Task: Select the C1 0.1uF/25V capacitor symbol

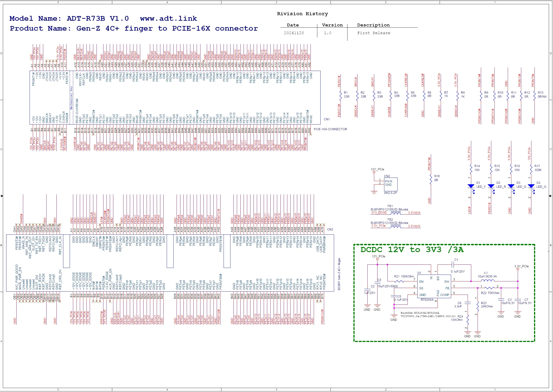Action: (453, 265)
